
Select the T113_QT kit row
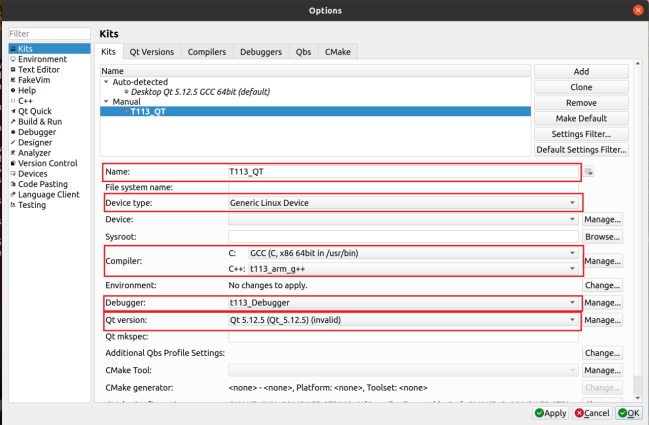[x=315, y=111]
